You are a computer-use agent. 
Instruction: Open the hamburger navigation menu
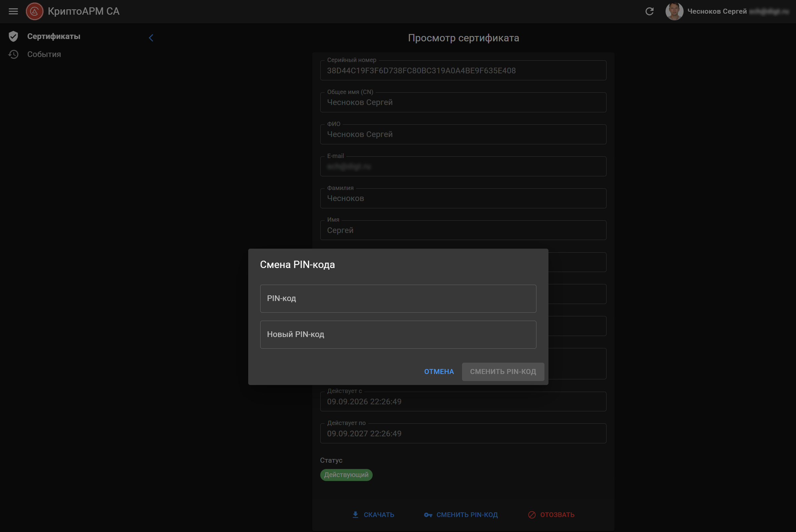coord(13,11)
